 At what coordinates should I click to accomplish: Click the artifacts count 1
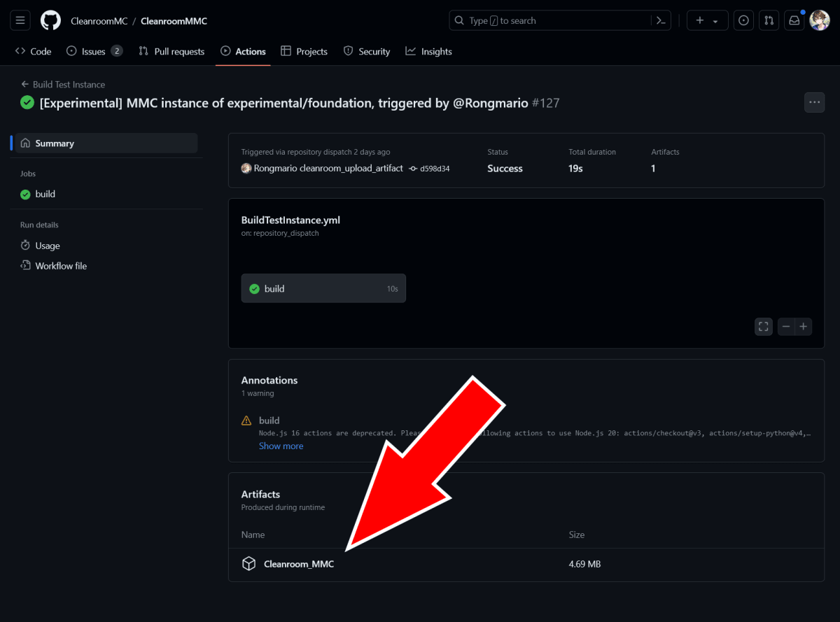[653, 169]
